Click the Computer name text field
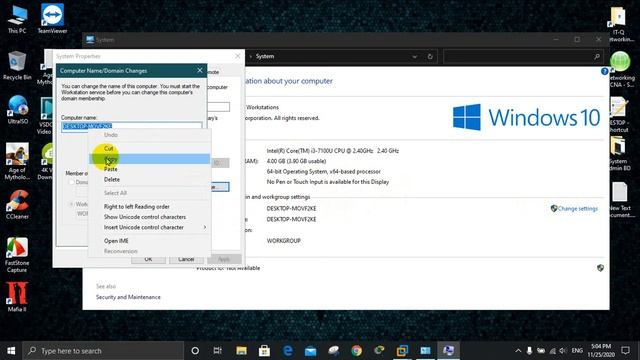 point(131,126)
